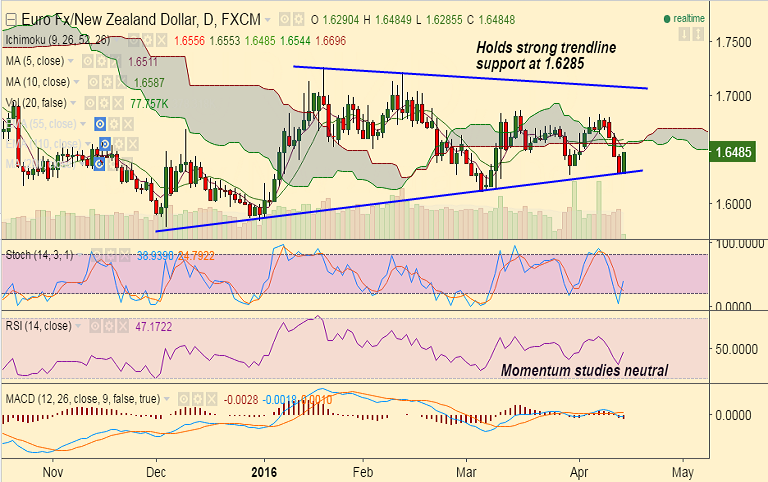Image resolution: width=768 pixels, height=482 pixels.
Task: Remove the Stoch indicator
Action: pyautogui.click(x=124, y=255)
